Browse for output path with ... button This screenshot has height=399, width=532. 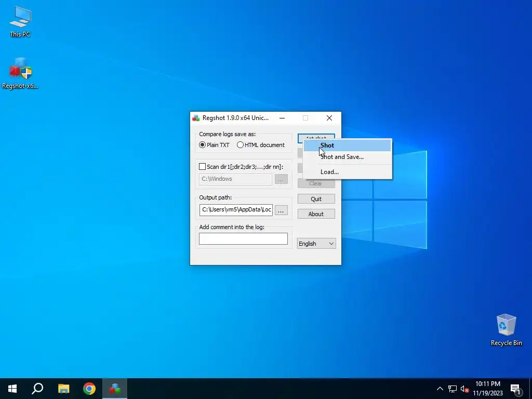pyautogui.click(x=281, y=210)
